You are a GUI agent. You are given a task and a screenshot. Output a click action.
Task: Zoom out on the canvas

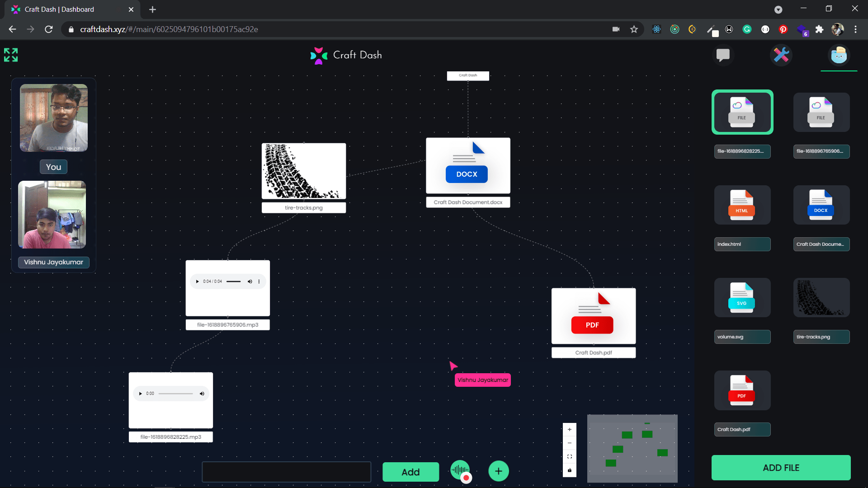tap(569, 443)
